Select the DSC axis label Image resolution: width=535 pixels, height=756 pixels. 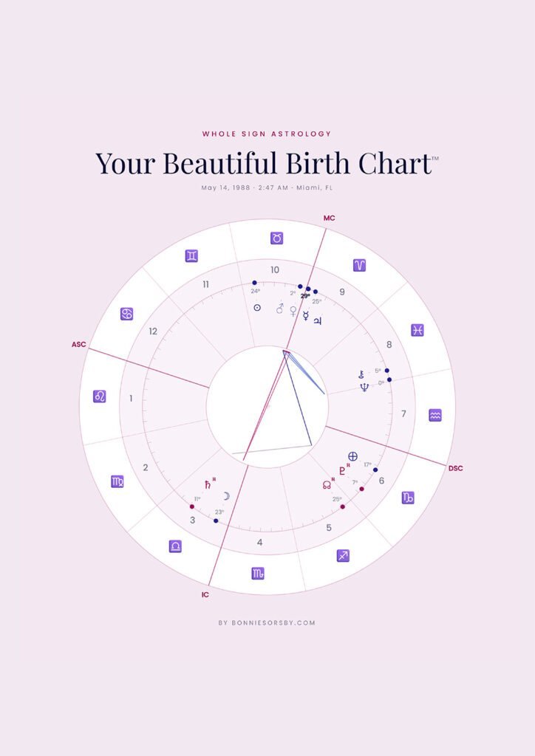pos(455,468)
